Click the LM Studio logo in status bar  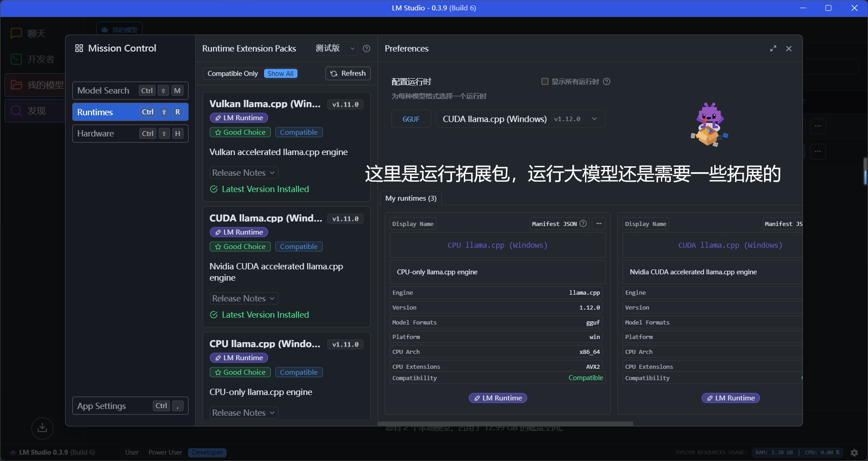pos(13,452)
